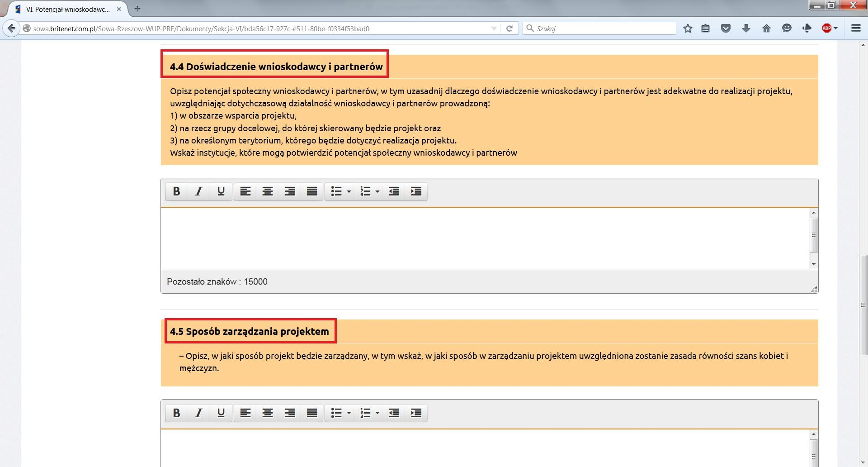
Task: Open Adblock Plus dropdown arrow
Action: (x=835, y=29)
